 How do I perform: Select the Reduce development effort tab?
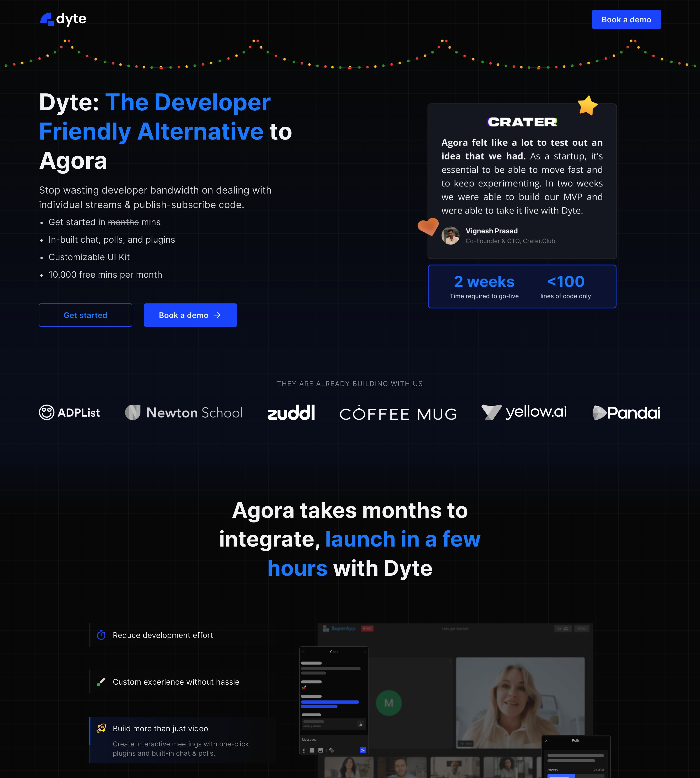[x=183, y=635]
